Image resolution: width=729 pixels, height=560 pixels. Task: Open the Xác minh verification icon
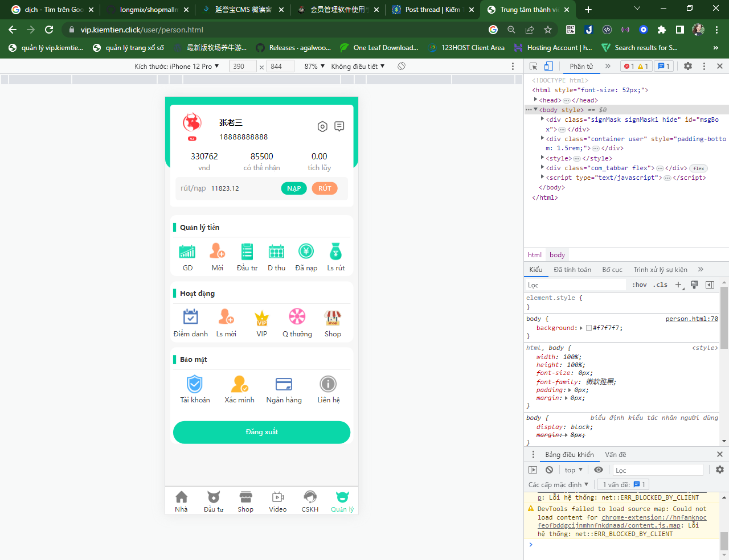[x=240, y=384]
